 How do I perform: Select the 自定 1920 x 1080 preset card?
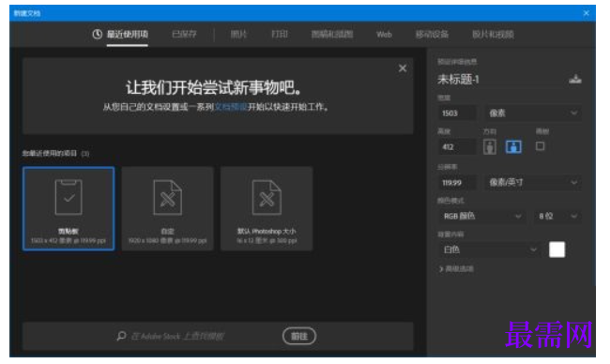click(x=168, y=208)
